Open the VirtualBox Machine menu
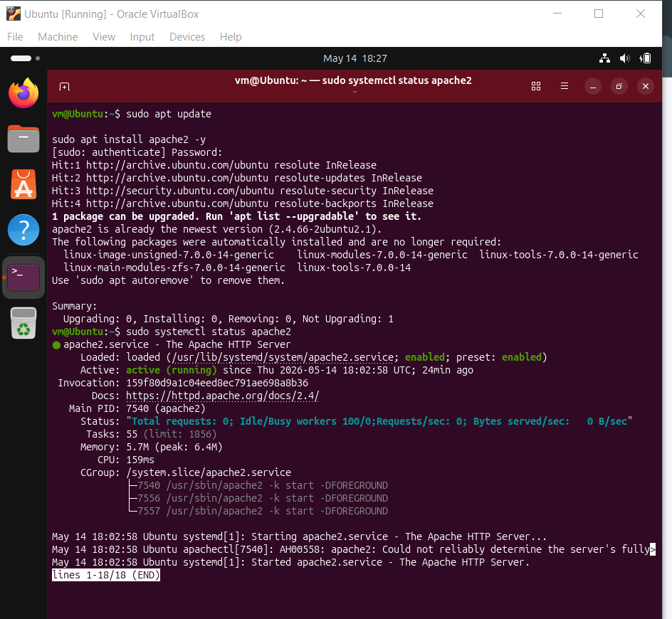The width and height of the screenshot is (672, 619). tap(58, 37)
